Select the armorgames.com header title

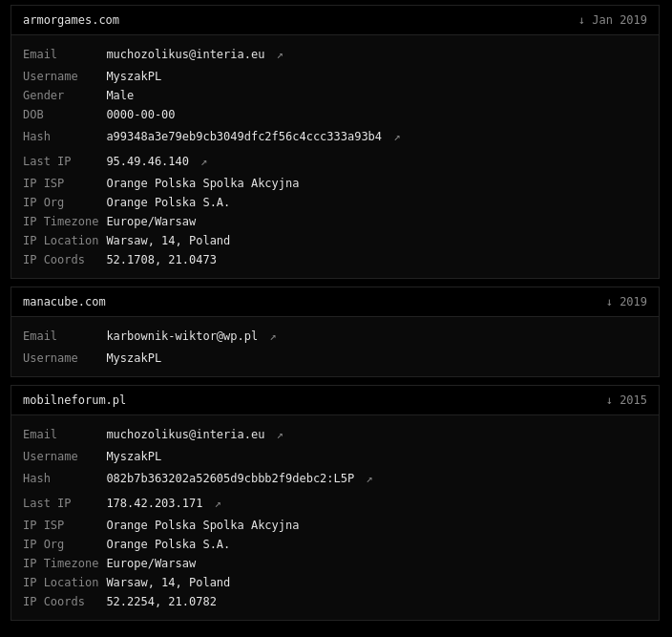[x=72, y=20]
